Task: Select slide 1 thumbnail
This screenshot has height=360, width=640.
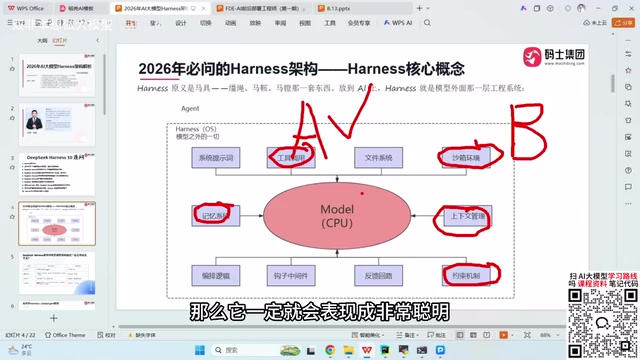Action: pyautogui.click(x=57, y=75)
